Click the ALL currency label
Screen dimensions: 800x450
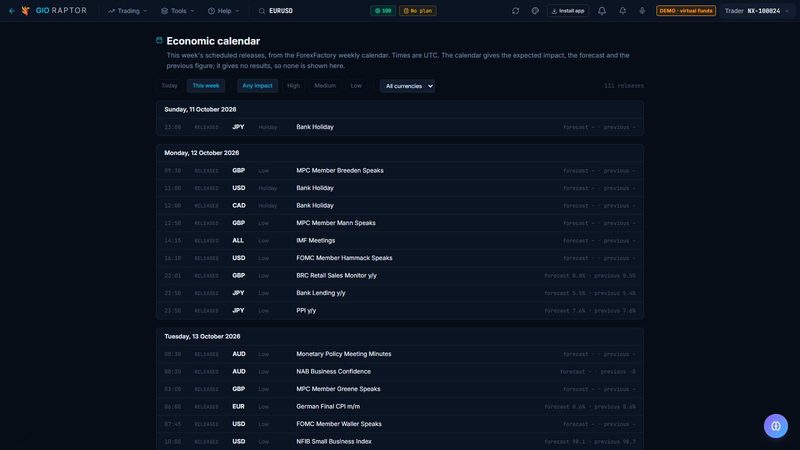(x=238, y=240)
